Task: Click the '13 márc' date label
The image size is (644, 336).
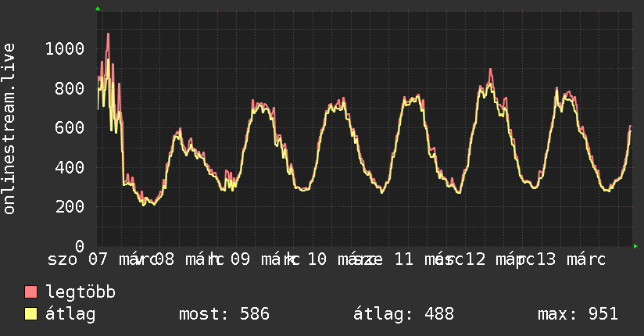Action: click(x=571, y=259)
